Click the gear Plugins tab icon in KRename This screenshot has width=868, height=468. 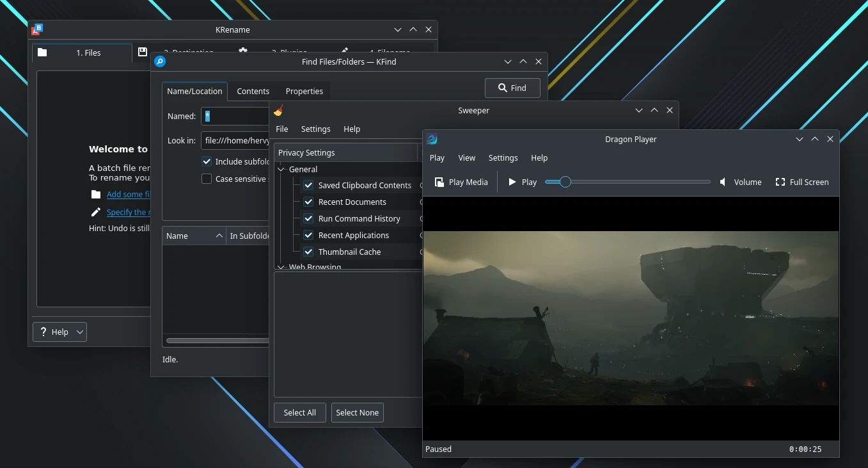point(243,51)
